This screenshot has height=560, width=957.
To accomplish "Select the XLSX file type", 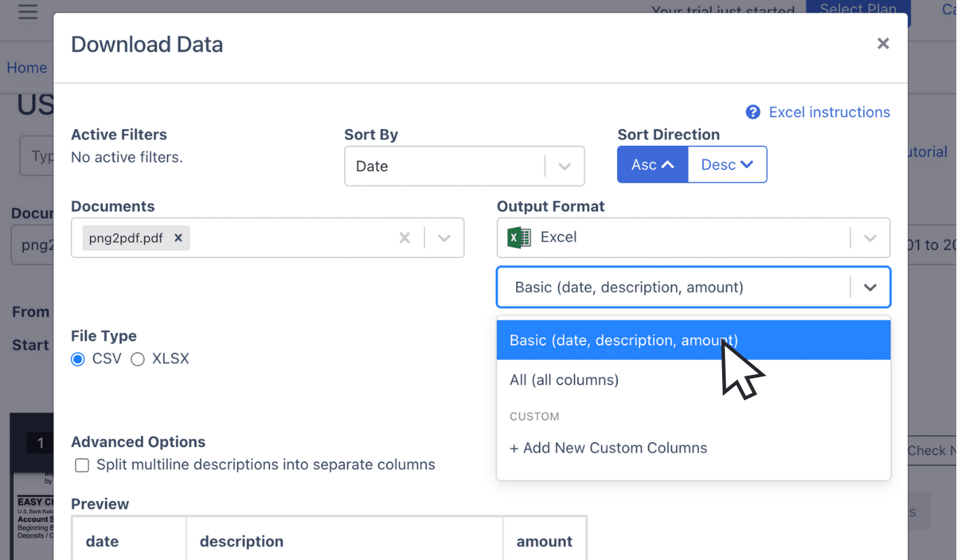I will tap(137, 360).
